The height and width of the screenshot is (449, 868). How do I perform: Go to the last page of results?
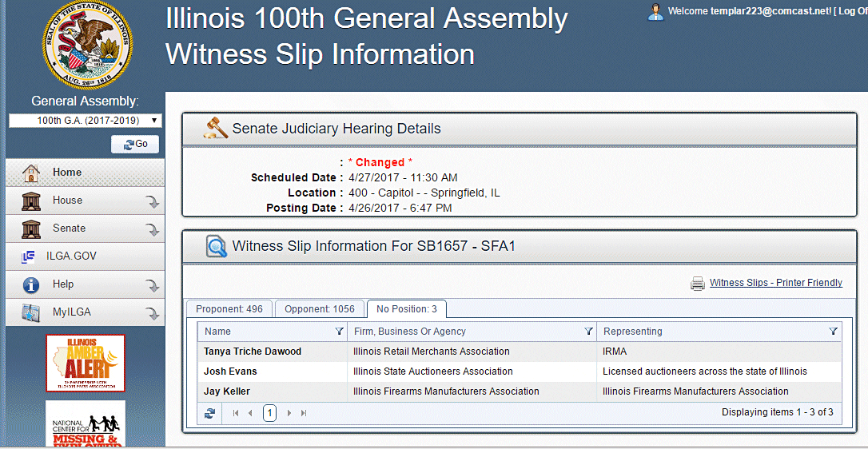304,413
